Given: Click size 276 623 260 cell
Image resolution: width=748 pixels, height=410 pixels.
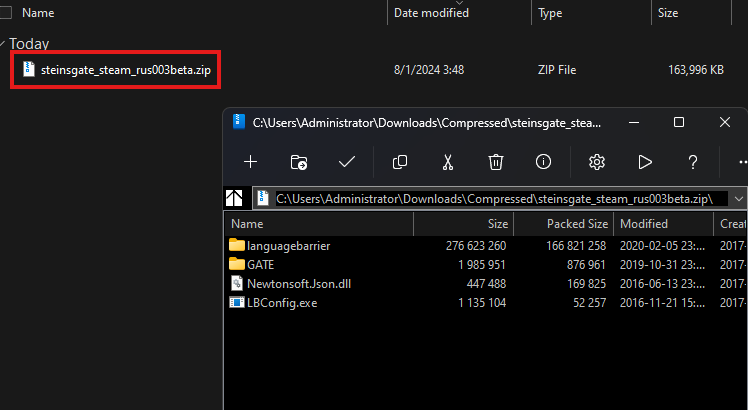Looking at the screenshot, I should (476, 246).
